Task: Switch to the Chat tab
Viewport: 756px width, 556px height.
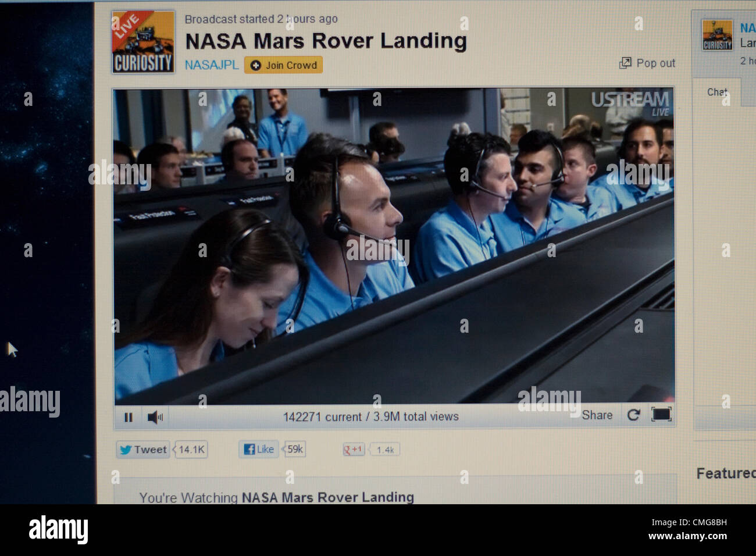Action: point(717,92)
